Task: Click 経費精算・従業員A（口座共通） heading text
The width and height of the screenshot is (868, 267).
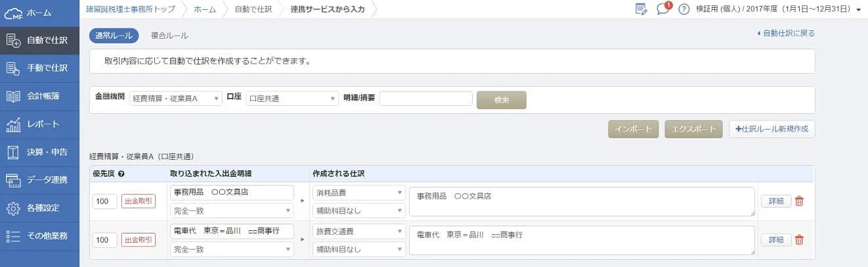Action: pos(141,156)
